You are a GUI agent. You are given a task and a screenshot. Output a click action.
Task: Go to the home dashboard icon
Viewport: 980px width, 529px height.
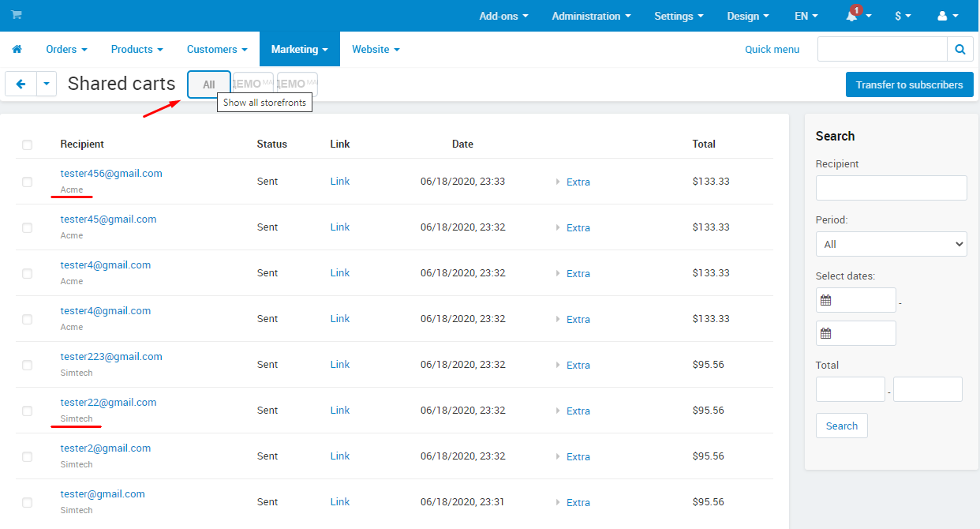[17, 49]
